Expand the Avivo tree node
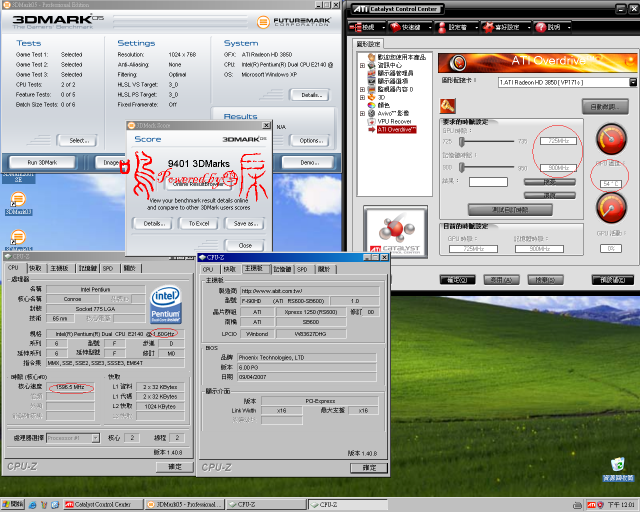This screenshot has height=512, width=640. coord(362,114)
